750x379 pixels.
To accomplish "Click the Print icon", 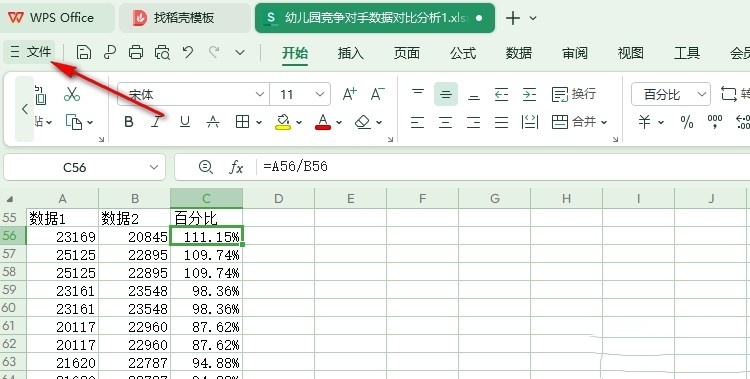I will click(x=136, y=52).
